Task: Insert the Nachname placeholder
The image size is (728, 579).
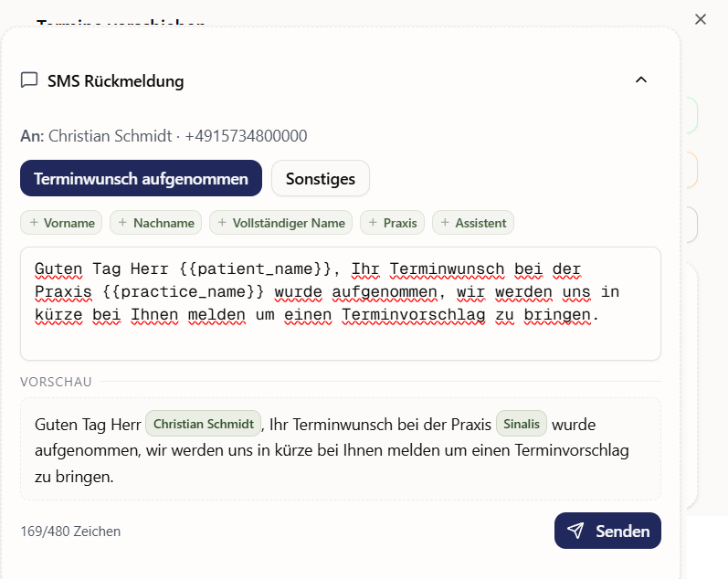Action: 155,223
